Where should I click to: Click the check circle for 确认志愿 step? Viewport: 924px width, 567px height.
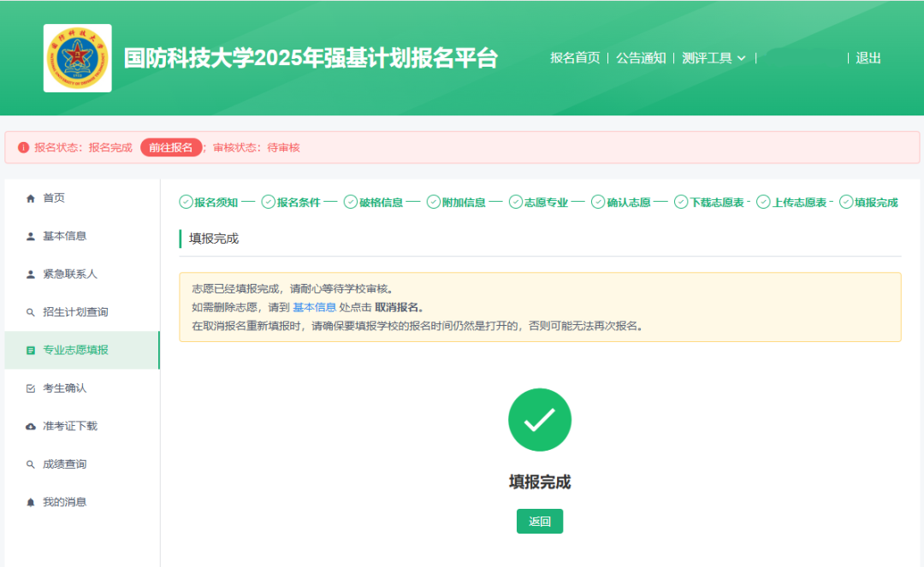click(x=598, y=203)
